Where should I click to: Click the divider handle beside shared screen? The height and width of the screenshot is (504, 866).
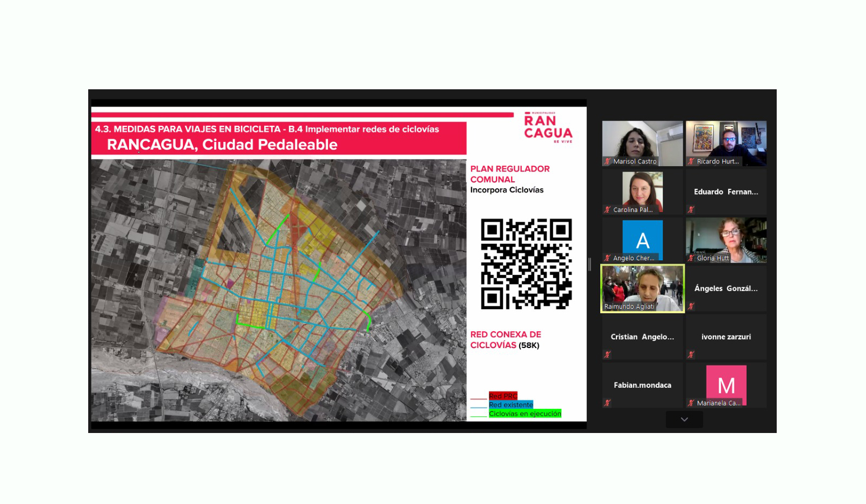(590, 264)
